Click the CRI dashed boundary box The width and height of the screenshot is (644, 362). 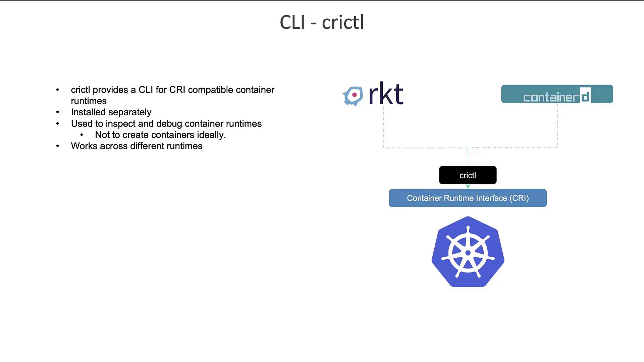click(x=470, y=128)
